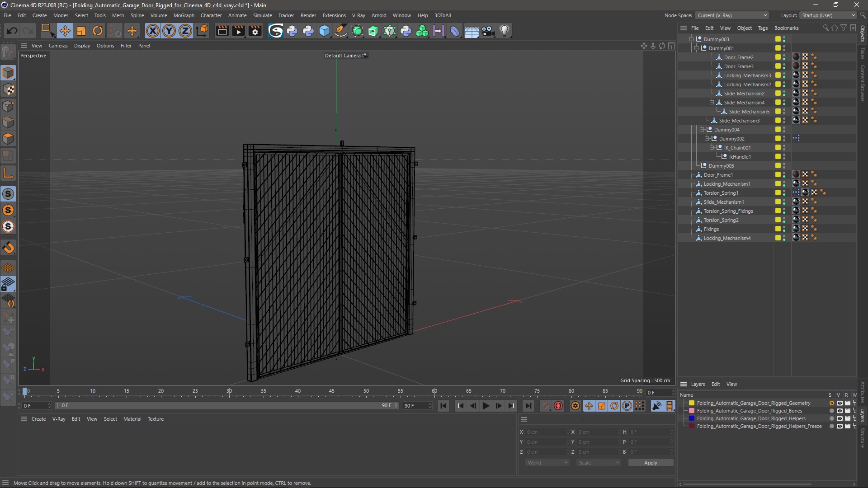868x488 pixels.
Task: Toggle visibility eye for Geometry layer
Action: click(x=840, y=403)
